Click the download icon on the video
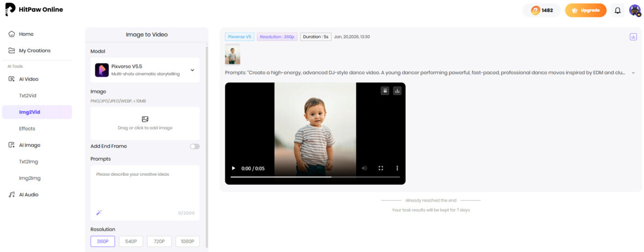 (x=397, y=91)
